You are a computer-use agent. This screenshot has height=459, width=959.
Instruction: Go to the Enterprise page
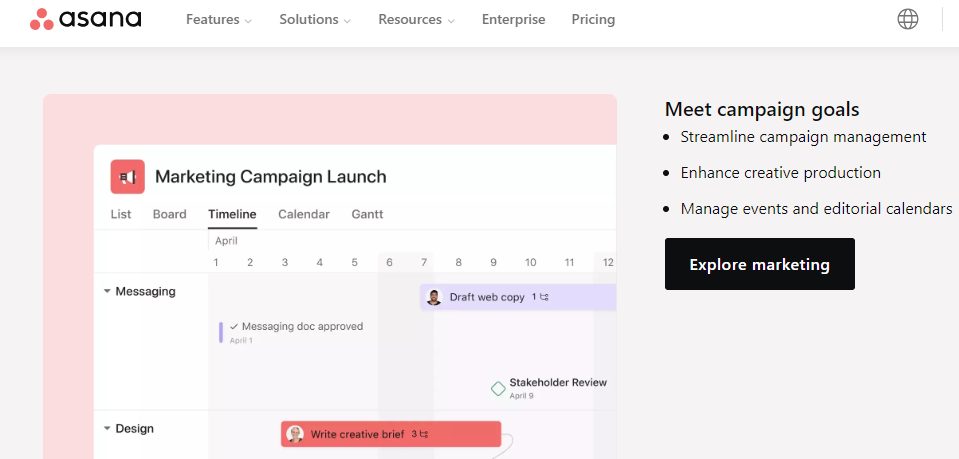point(513,20)
